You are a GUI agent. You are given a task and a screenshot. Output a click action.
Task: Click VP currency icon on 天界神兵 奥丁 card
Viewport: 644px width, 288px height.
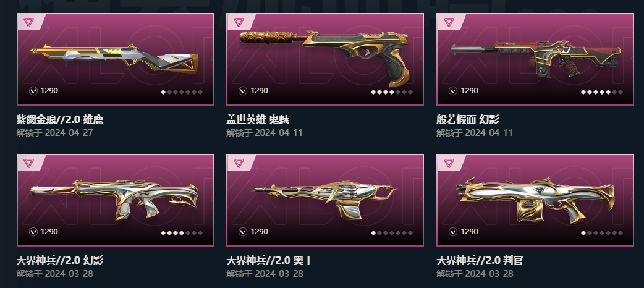click(243, 232)
